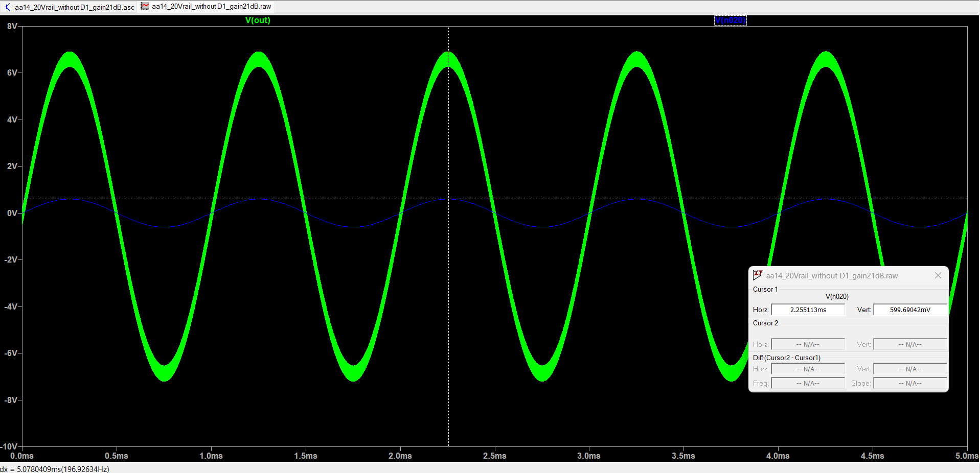Click the cursor window title bar text

tap(832, 276)
